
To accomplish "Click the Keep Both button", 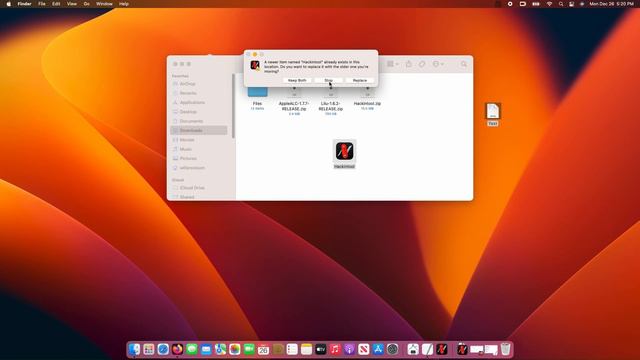I will pos(297,80).
